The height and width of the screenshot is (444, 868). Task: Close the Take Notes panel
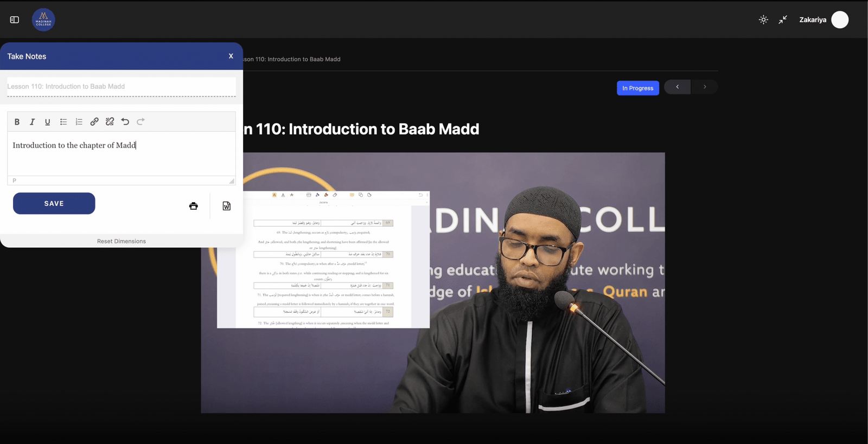click(231, 56)
